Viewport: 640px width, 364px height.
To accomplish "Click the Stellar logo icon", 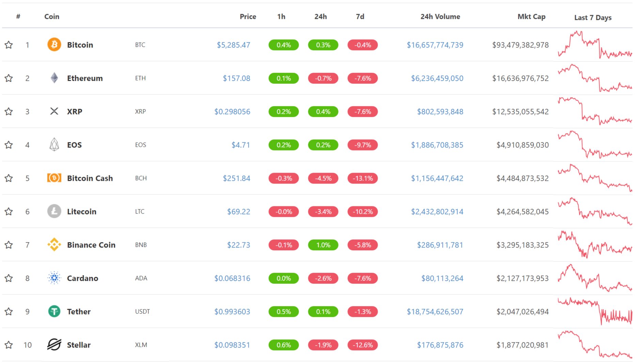I will tap(54, 345).
